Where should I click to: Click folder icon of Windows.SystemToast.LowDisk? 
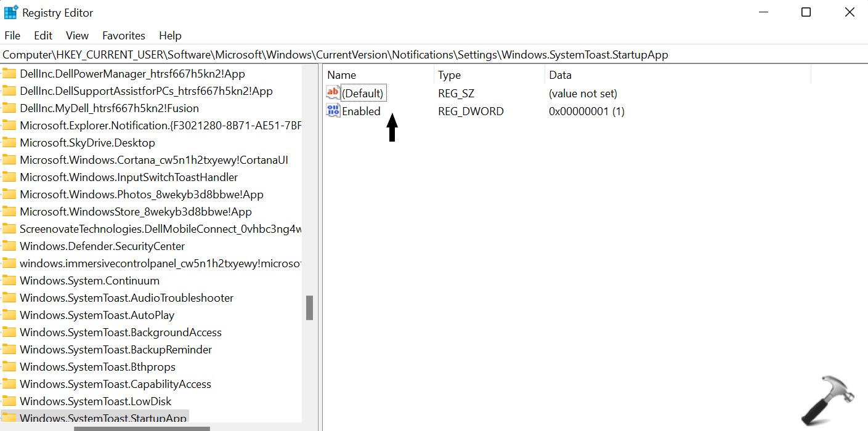click(x=9, y=401)
